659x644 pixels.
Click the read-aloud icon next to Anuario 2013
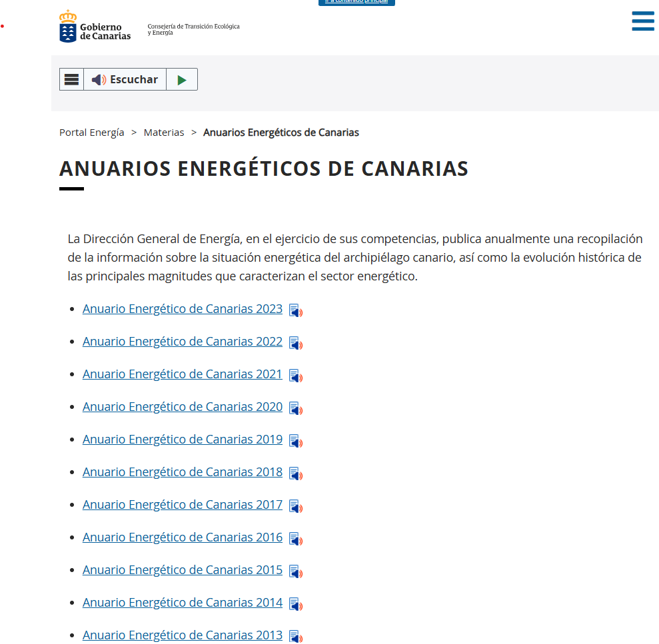tap(295, 636)
